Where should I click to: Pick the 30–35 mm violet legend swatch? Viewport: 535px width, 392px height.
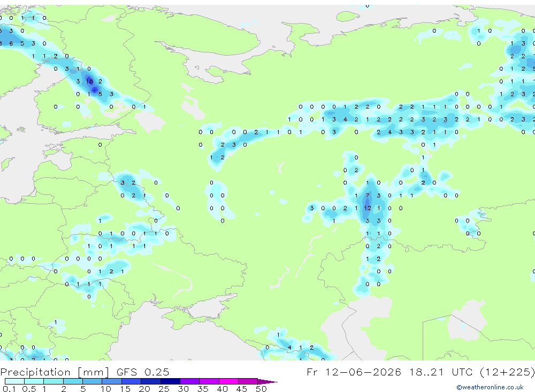pyautogui.click(x=189, y=381)
